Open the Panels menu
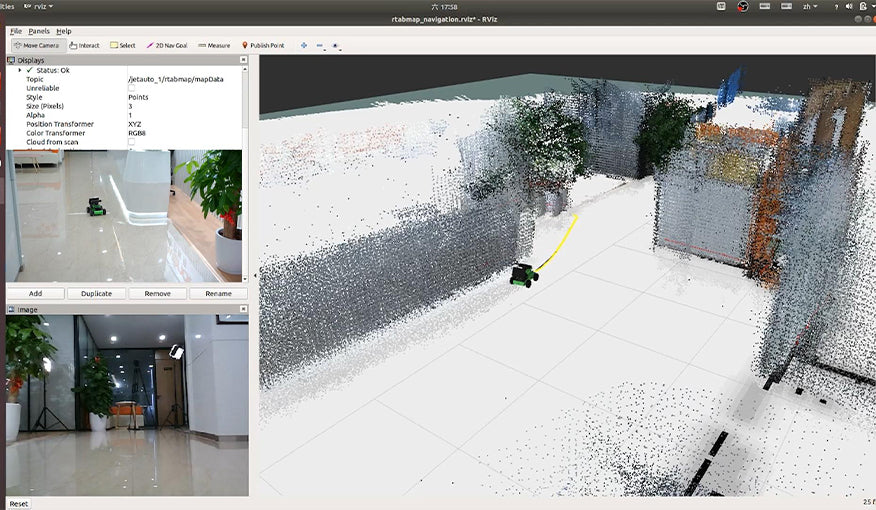The height and width of the screenshot is (510, 876). (38, 31)
